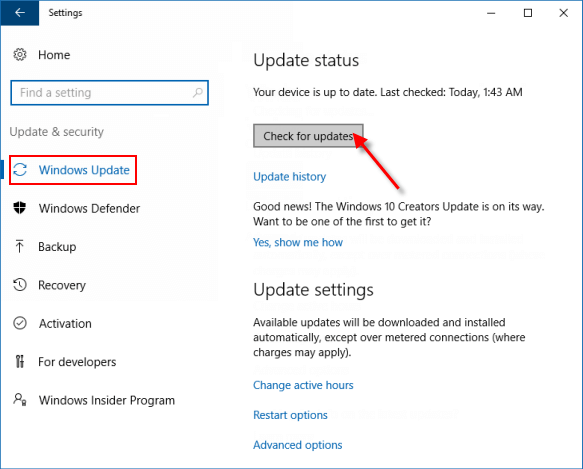
Task: Click the 'Your device is up to date' status text
Action: click(x=388, y=92)
